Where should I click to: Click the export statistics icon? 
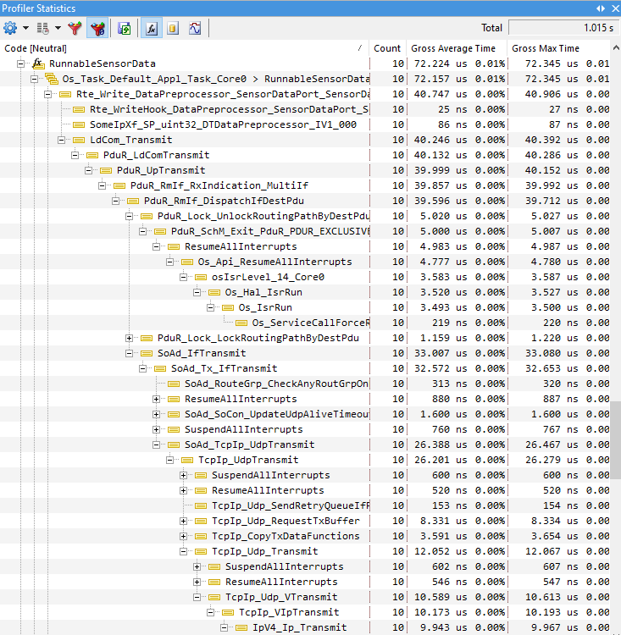(124, 28)
